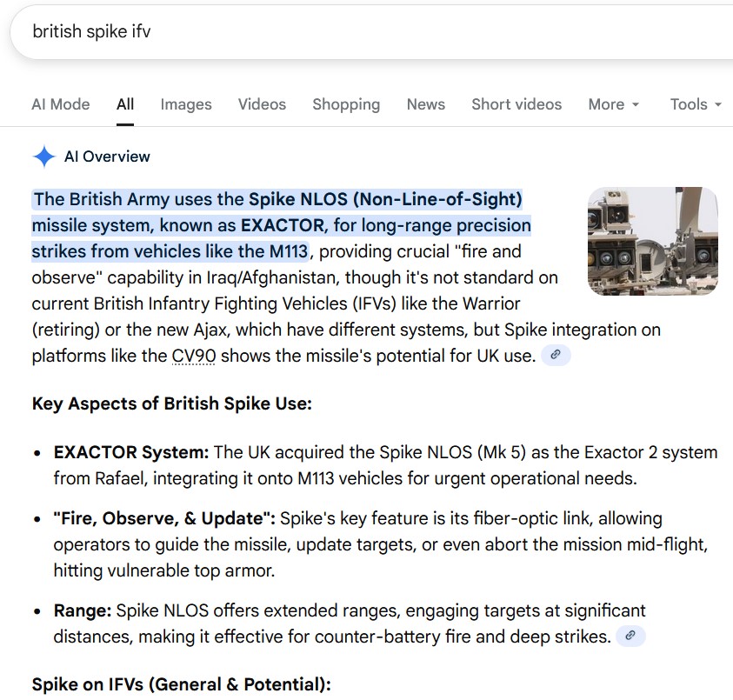Click the dotted-underlined CV90 term
The width and height of the screenshot is (733, 700).
point(194,357)
